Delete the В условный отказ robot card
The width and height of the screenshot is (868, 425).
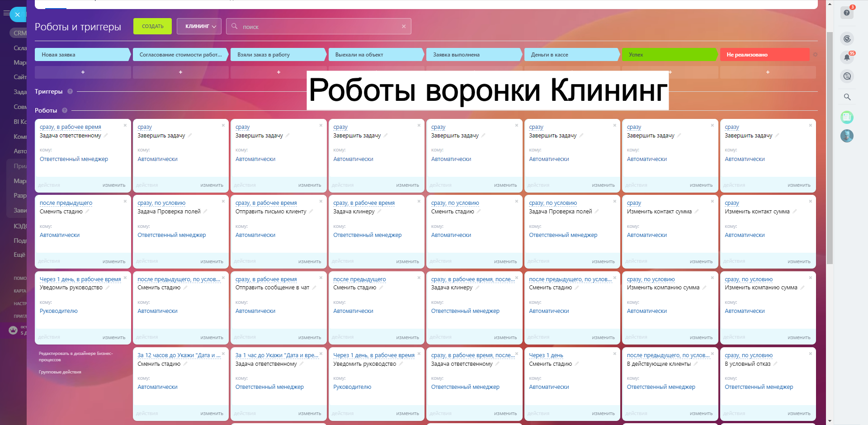(810, 354)
